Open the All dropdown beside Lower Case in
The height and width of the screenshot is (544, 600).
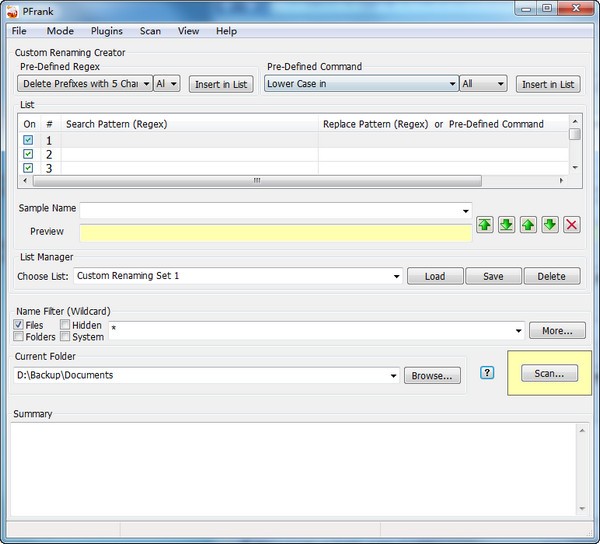(x=483, y=83)
